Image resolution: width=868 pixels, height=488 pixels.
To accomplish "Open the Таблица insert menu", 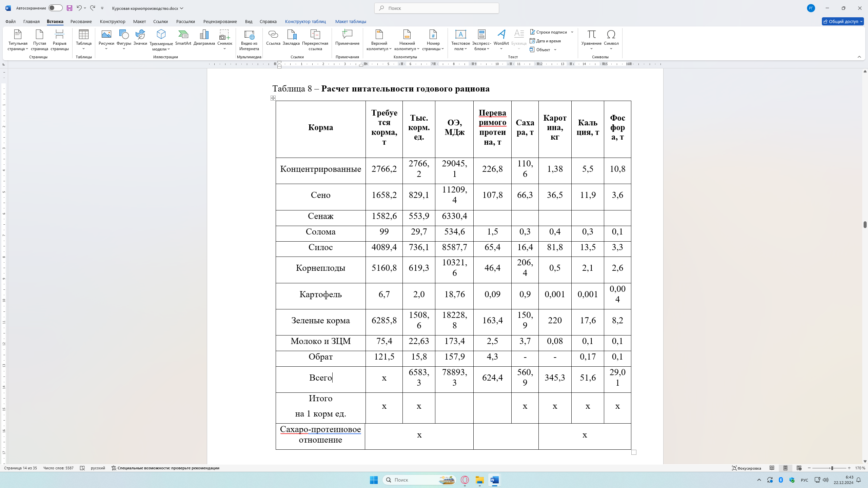I will (84, 40).
